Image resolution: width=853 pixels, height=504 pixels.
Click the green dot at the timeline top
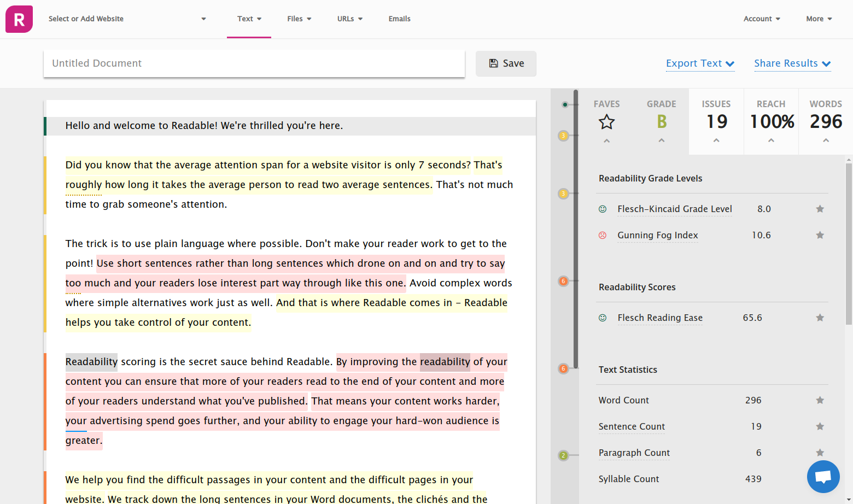565,105
